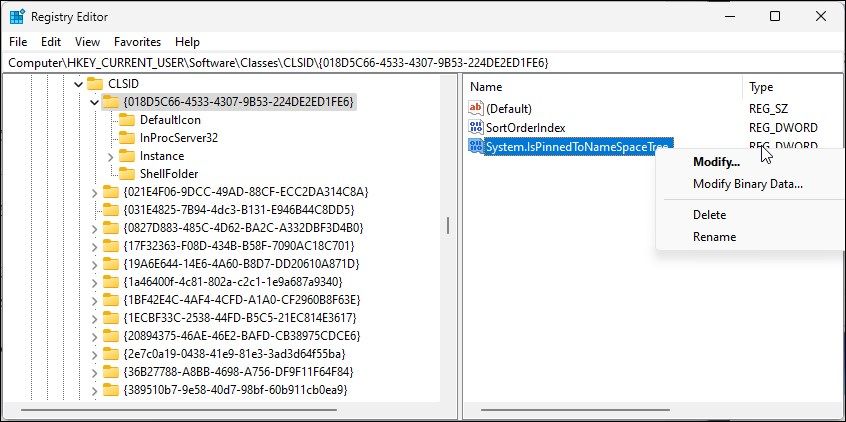The height and width of the screenshot is (422, 846).
Task: Choose Modify... from the context menu
Action: point(717,162)
